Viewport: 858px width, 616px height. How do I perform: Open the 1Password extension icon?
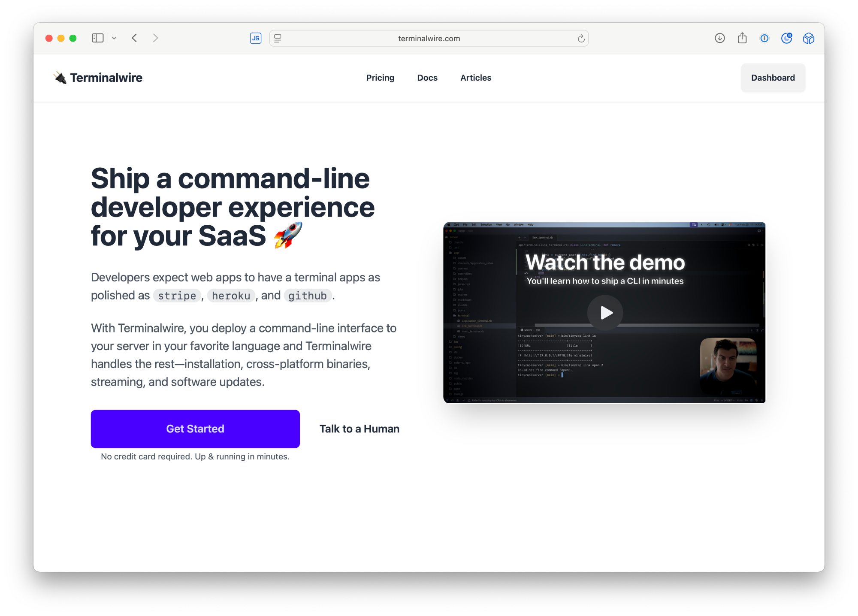click(764, 38)
